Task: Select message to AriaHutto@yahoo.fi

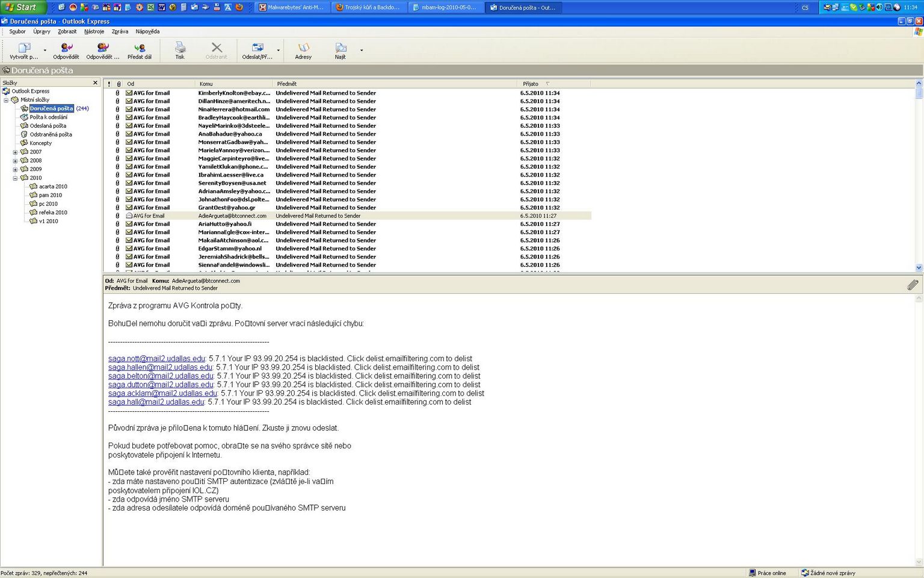Action: (347, 224)
